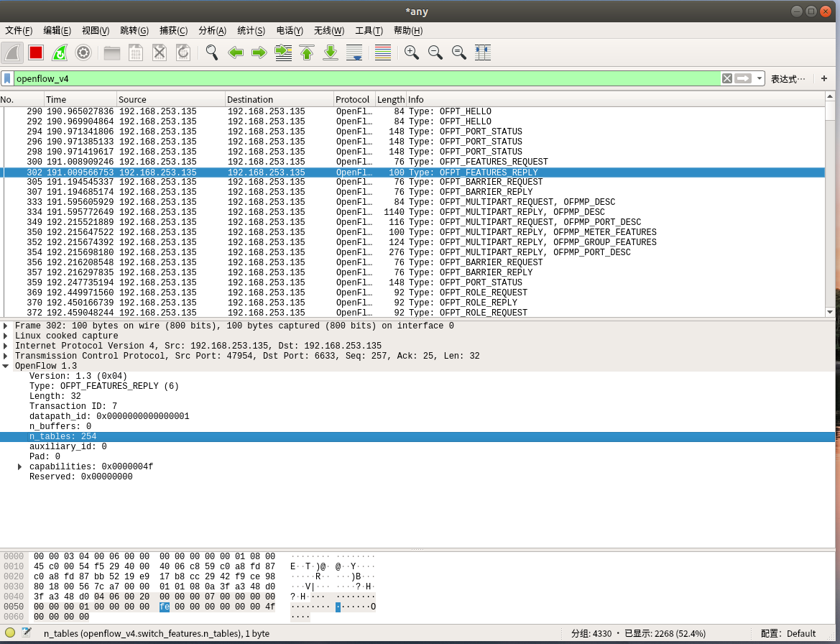Select packet 300 OFPT_FEATURES_REQUEST
The width and height of the screenshot is (840, 644).
pyautogui.click(x=414, y=162)
